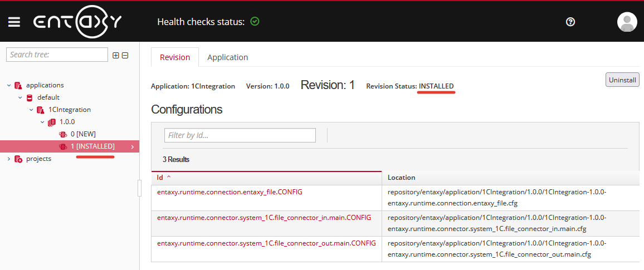The width and height of the screenshot is (644, 270).
Task: Click the Entaxy logo
Action: tap(77, 22)
